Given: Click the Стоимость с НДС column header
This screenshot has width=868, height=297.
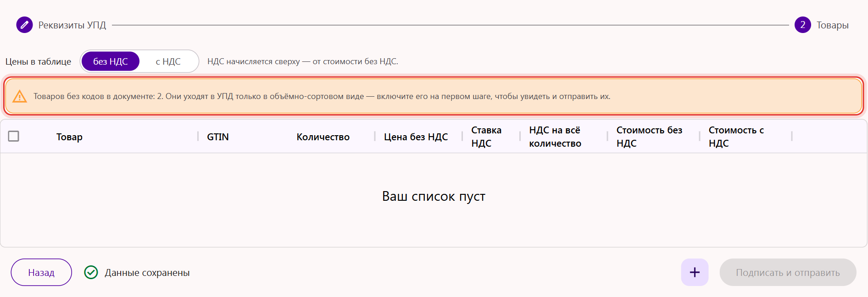Looking at the screenshot, I should click(x=736, y=137).
